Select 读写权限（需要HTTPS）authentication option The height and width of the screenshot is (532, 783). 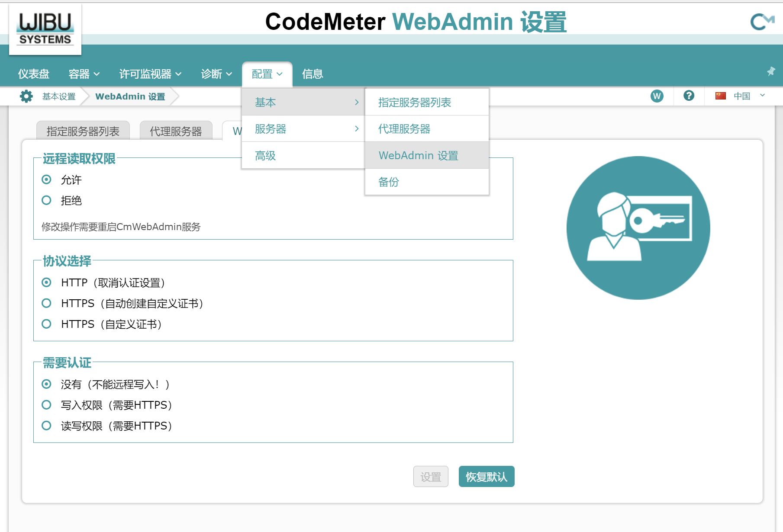(x=46, y=426)
